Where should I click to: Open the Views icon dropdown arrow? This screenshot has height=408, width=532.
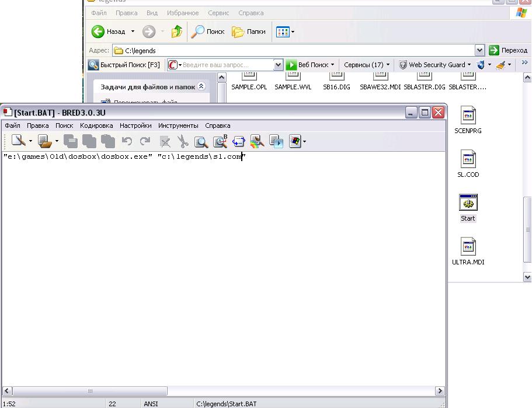(x=293, y=32)
